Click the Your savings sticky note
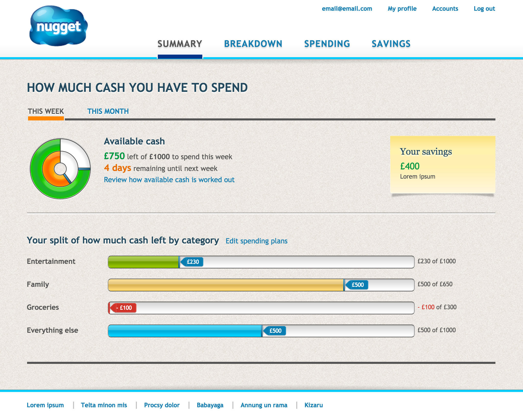This screenshot has width=523, height=420. click(443, 165)
